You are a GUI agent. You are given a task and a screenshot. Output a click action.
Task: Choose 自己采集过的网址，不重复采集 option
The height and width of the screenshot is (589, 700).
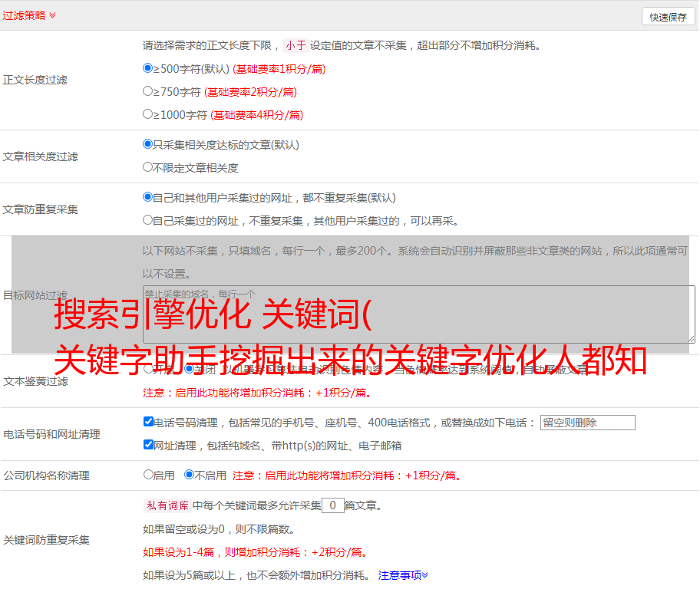[148, 220]
